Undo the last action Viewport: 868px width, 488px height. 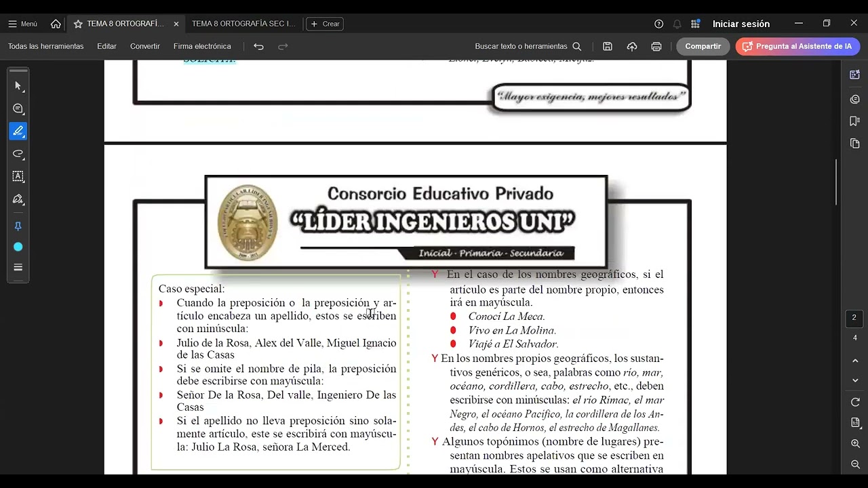(x=258, y=46)
